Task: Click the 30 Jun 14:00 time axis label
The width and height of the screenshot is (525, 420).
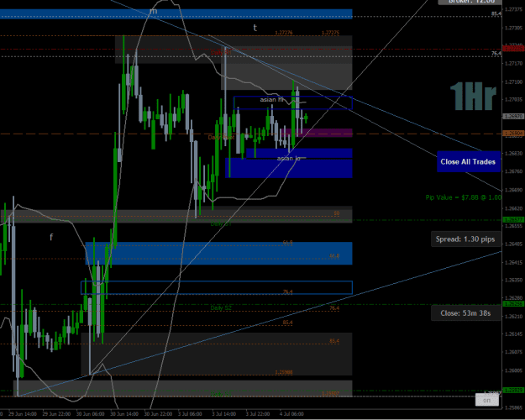Action: 124,414
